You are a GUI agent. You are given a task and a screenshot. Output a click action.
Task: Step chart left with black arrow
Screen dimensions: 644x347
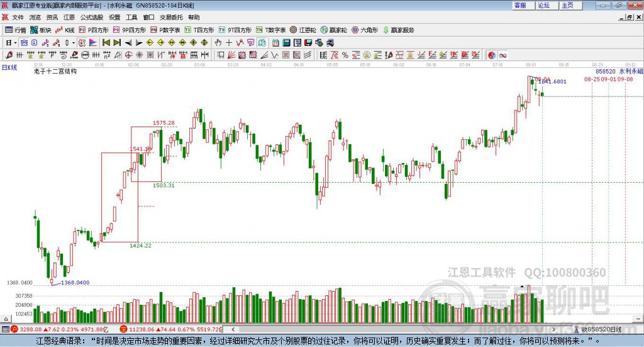tap(128, 43)
